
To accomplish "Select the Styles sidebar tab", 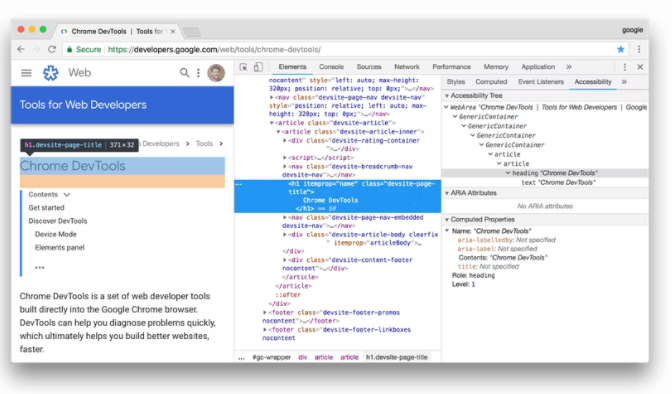I will click(x=456, y=82).
